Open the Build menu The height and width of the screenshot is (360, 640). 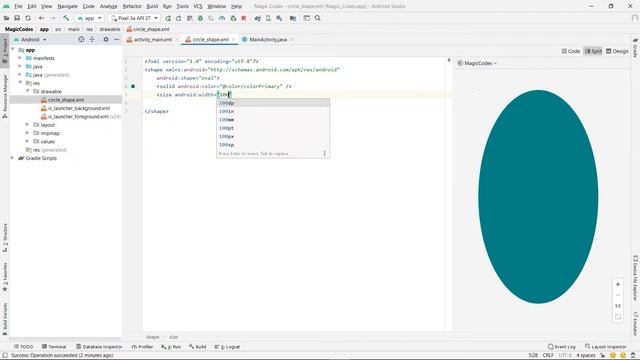tap(152, 6)
